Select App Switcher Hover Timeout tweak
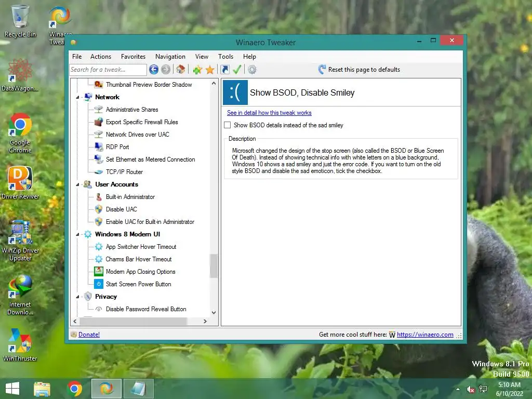Image resolution: width=532 pixels, height=399 pixels. coord(141,247)
